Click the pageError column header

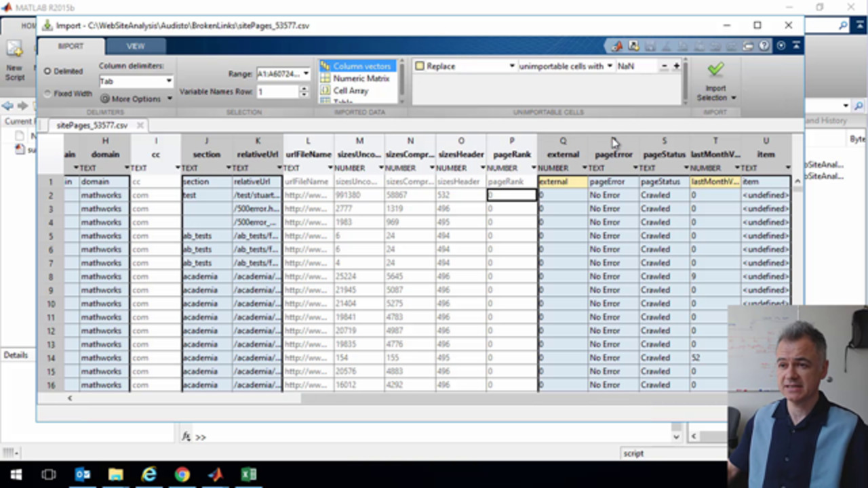(613, 155)
